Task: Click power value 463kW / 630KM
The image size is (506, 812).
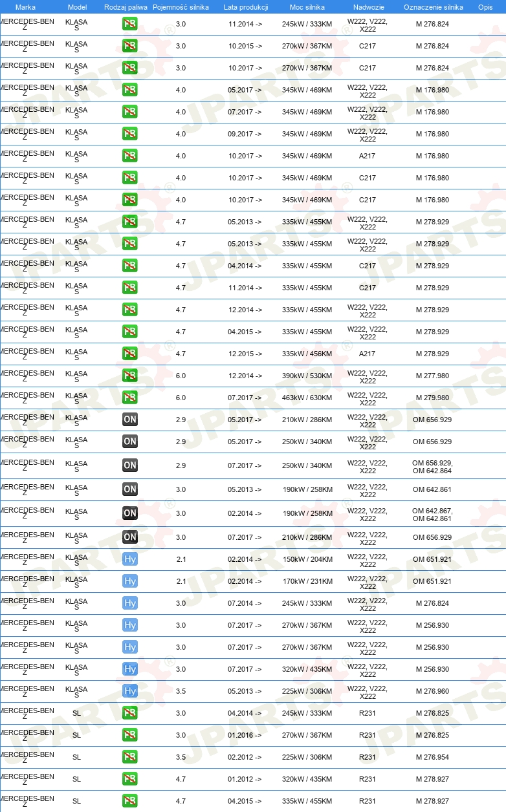Action: [x=307, y=398]
